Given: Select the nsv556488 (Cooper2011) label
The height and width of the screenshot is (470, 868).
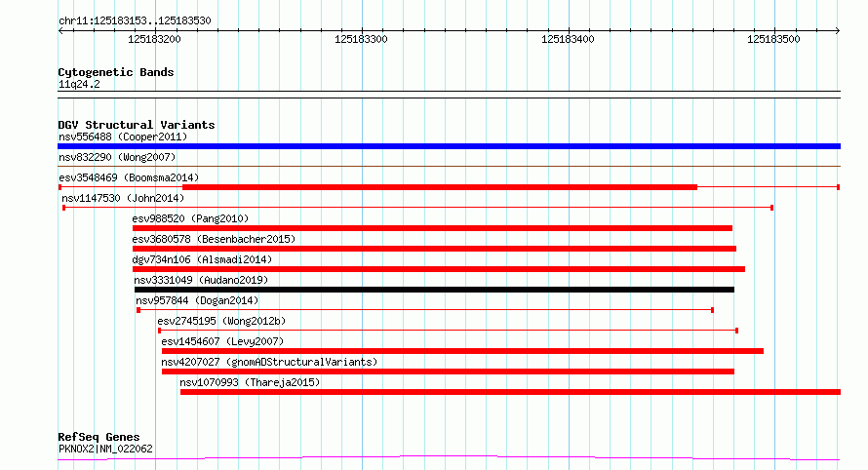Looking at the screenshot, I should [x=123, y=137].
